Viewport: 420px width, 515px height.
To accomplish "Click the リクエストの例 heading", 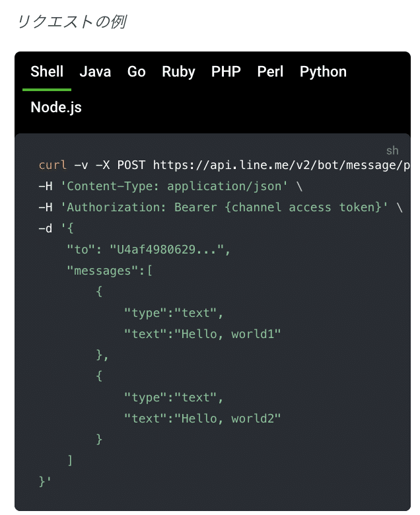I will click(71, 22).
